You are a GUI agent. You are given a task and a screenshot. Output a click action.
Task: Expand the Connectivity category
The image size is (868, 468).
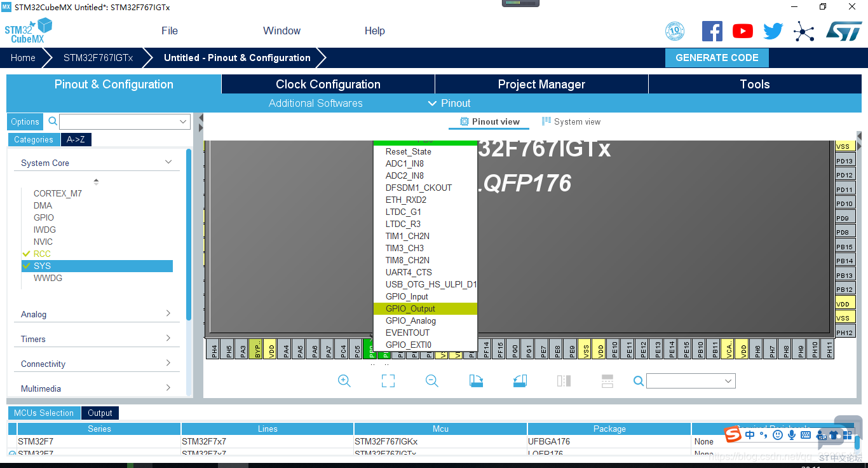click(168, 363)
